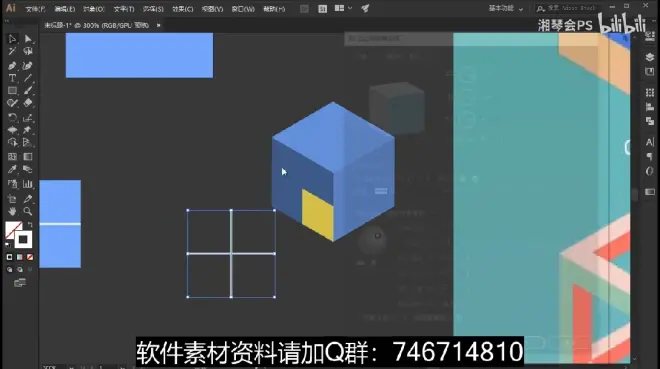660x369 pixels.
Task: Open the File menu (文件)
Action: coord(35,9)
